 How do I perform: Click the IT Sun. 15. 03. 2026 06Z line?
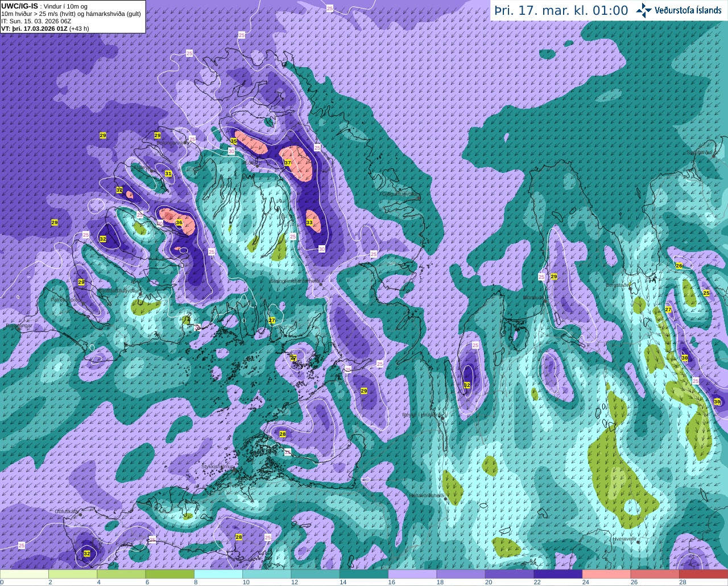(x=36, y=20)
